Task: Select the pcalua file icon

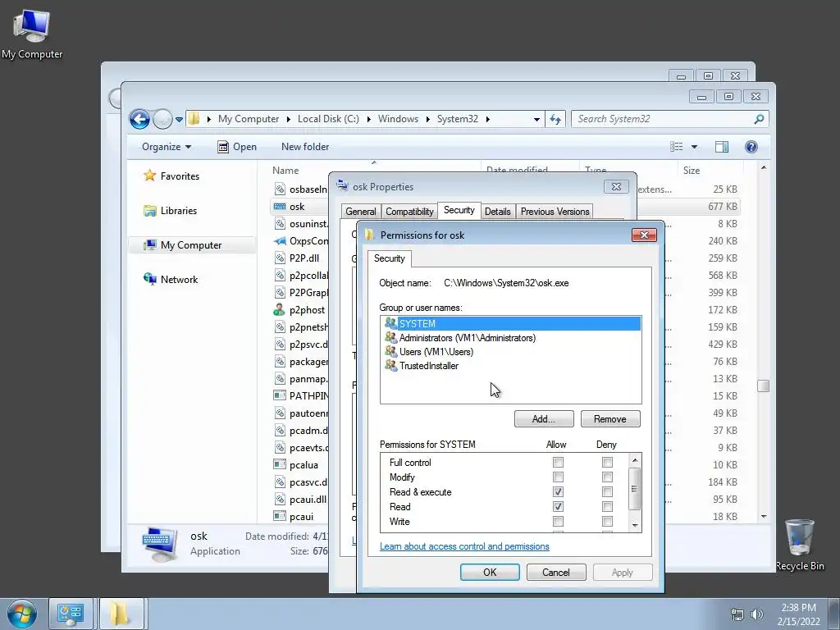Action: coord(280,464)
